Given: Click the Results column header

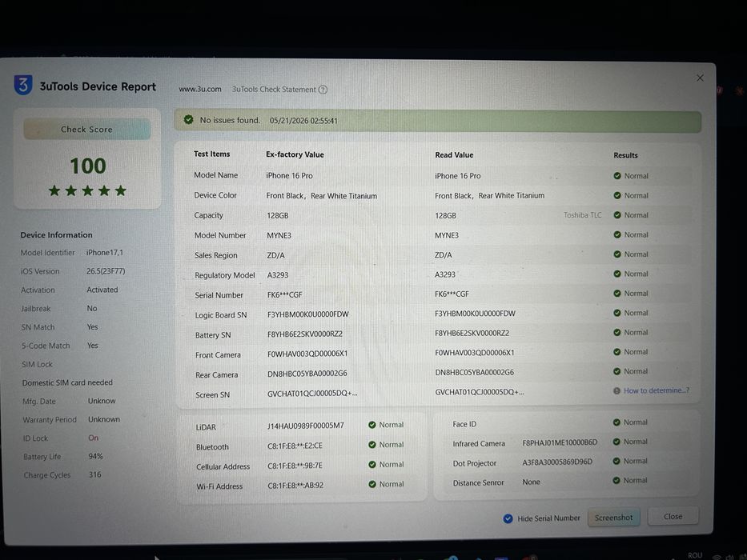Looking at the screenshot, I should (x=625, y=155).
